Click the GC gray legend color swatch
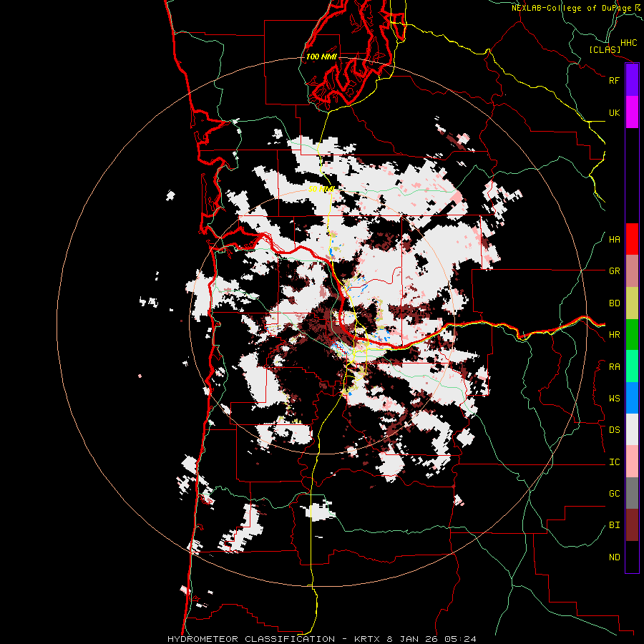The height and width of the screenshot is (644, 644). (x=632, y=493)
